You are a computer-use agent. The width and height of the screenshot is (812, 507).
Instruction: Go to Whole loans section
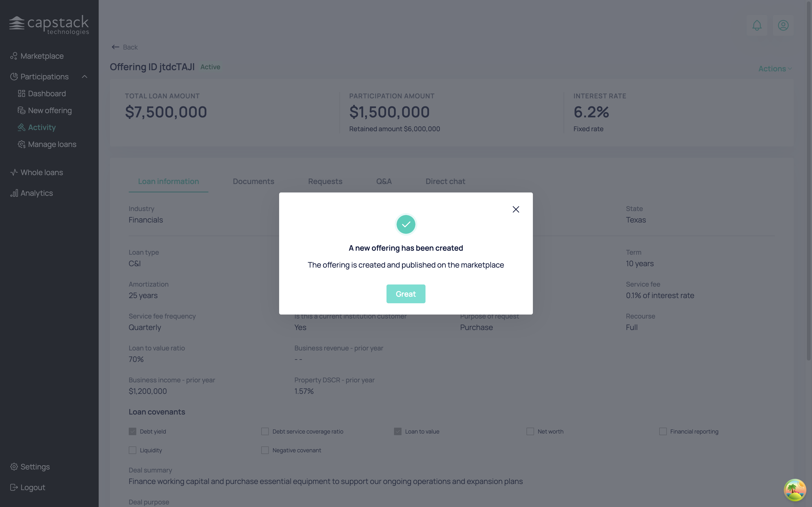42,172
